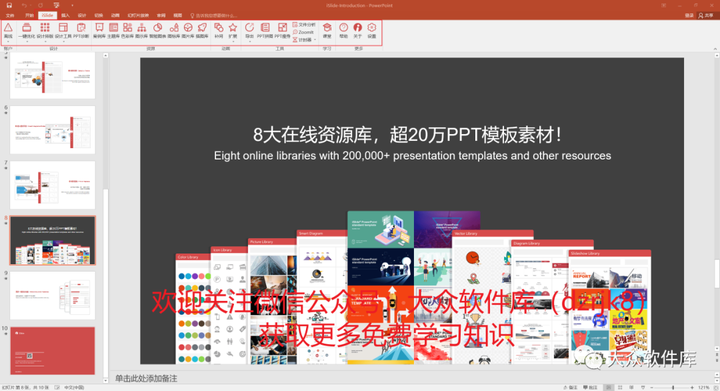Open the 图示库 diagram library

(141, 30)
